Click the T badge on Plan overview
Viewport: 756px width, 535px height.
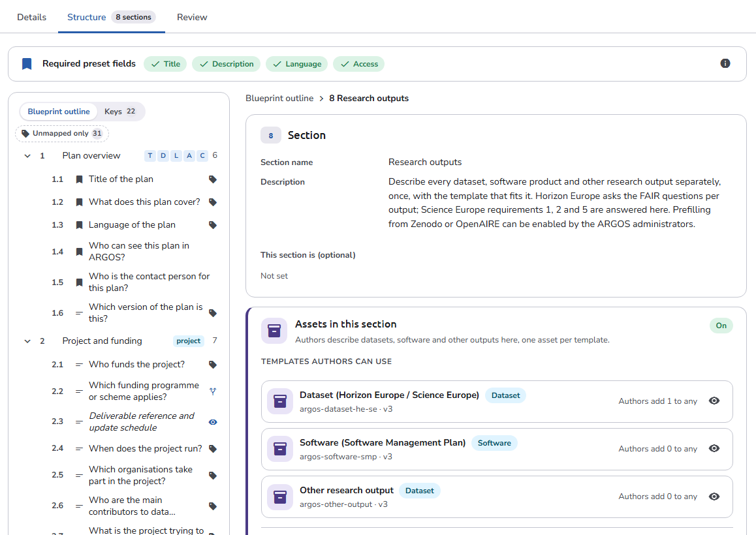click(x=150, y=156)
